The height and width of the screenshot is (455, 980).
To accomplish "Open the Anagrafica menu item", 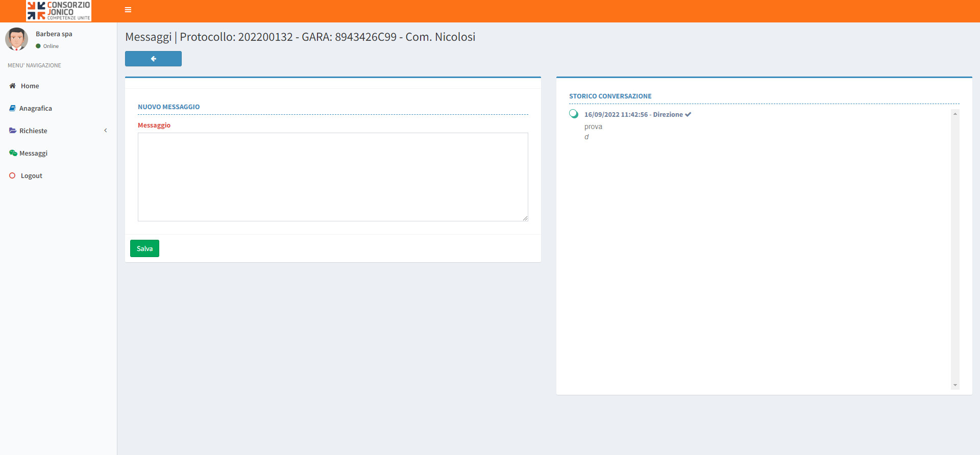I will click(x=36, y=108).
